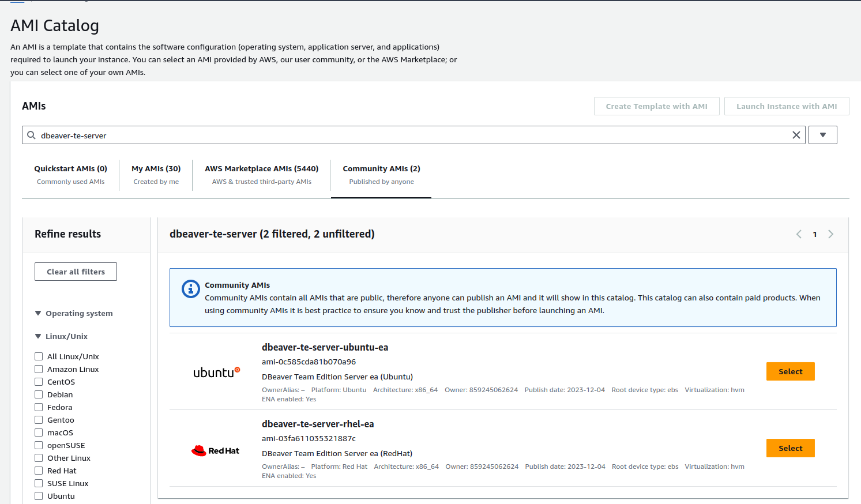Clear the search field with X icon
Screen dimensions: 861x504
tap(796, 135)
